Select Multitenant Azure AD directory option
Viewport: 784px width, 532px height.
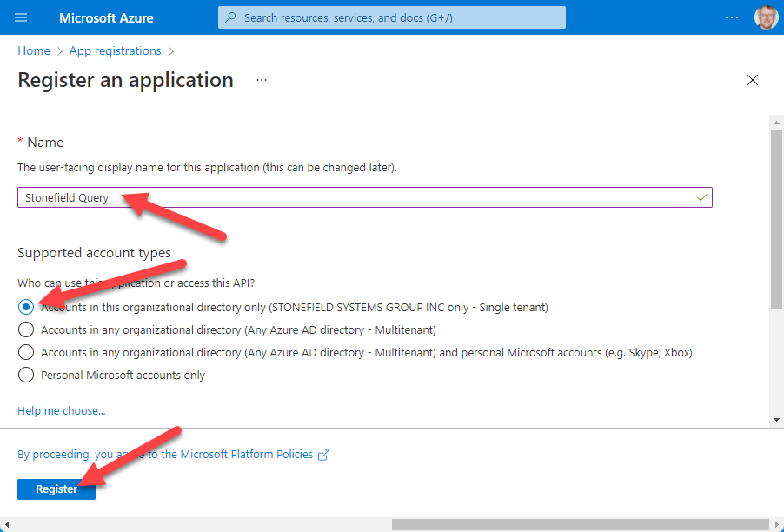[26, 329]
